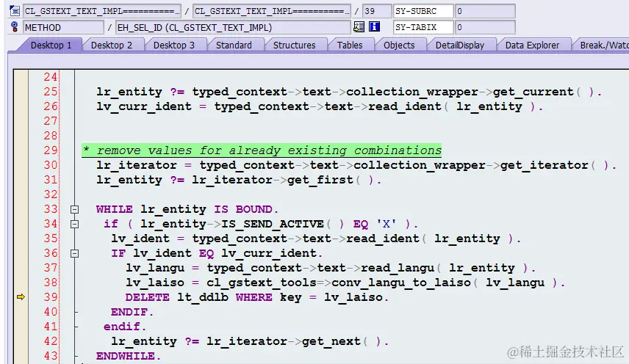Switch to the Desktop 1 tab

(51, 45)
